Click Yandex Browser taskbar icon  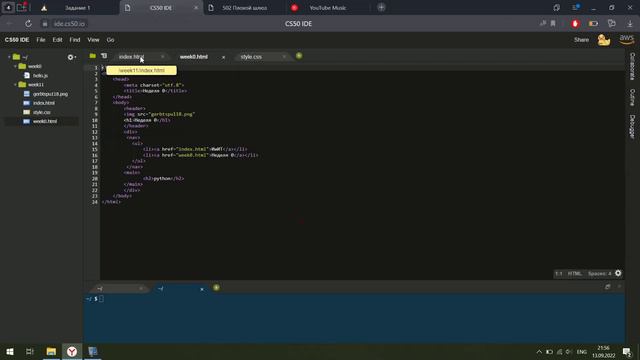click(x=72, y=351)
